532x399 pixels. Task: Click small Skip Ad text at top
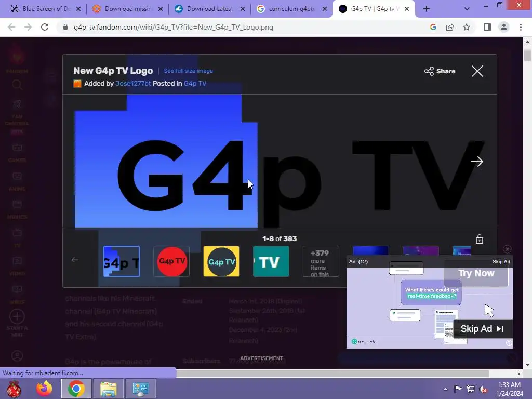click(x=501, y=262)
